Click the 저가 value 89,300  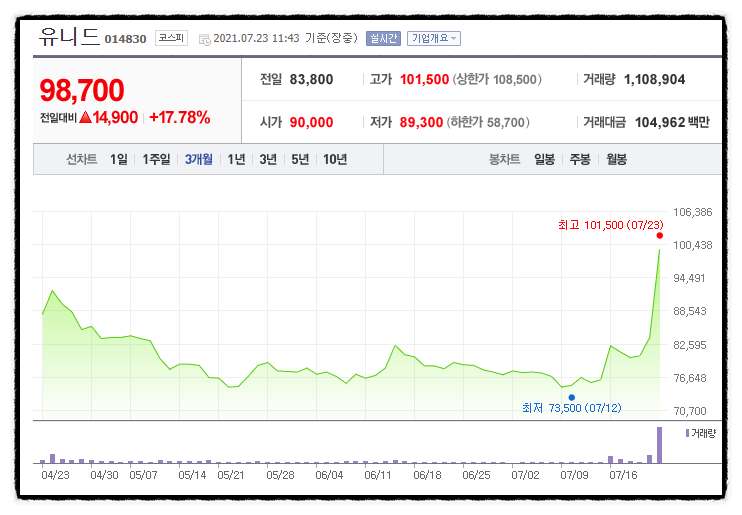pyautogui.click(x=421, y=123)
